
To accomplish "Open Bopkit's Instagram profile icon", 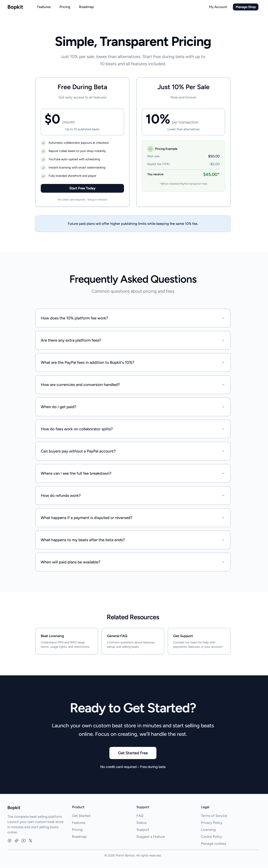I will (10, 841).
